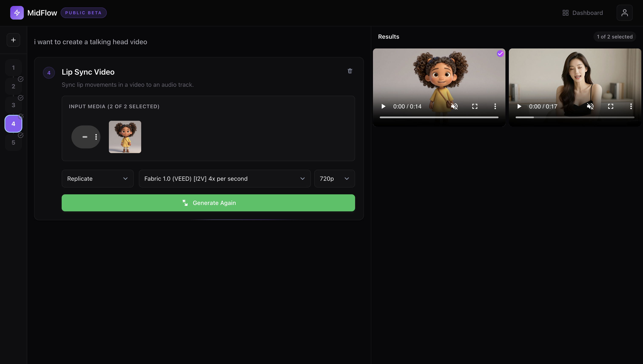Open more options on the woman video

click(631, 107)
